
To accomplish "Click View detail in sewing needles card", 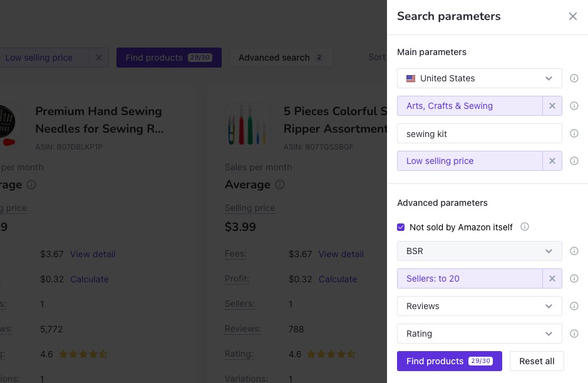I will click(93, 254).
